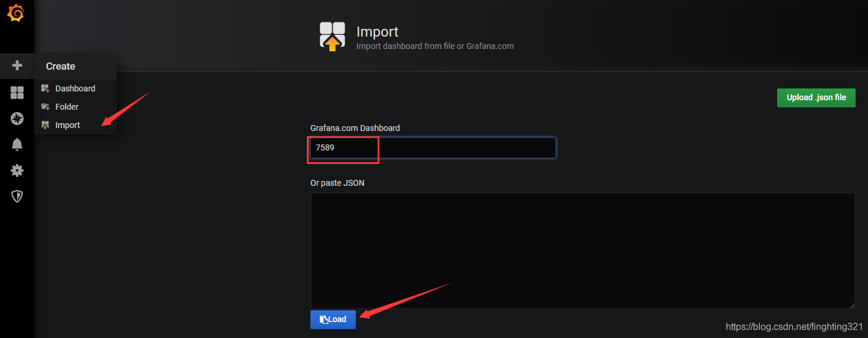Image resolution: width=868 pixels, height=338 pixels.
Task: Select Import from the Create menu
Action: [x=76, y=125]
